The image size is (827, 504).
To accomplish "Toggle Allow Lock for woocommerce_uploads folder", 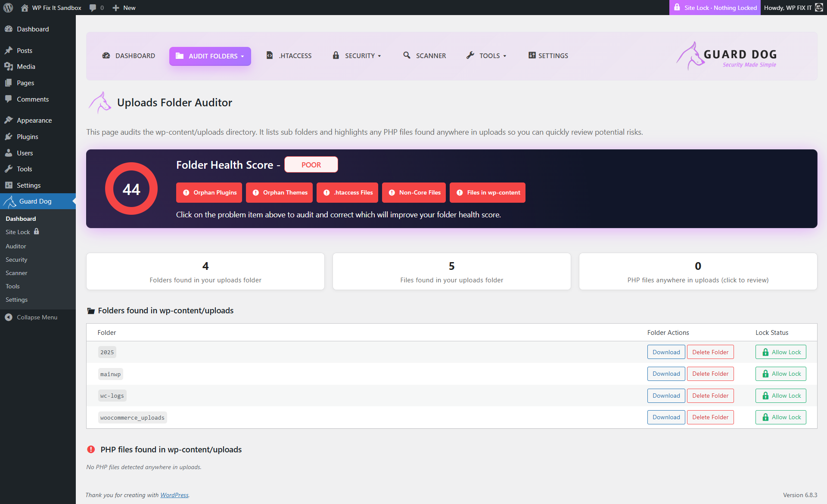I will (780, 417).
